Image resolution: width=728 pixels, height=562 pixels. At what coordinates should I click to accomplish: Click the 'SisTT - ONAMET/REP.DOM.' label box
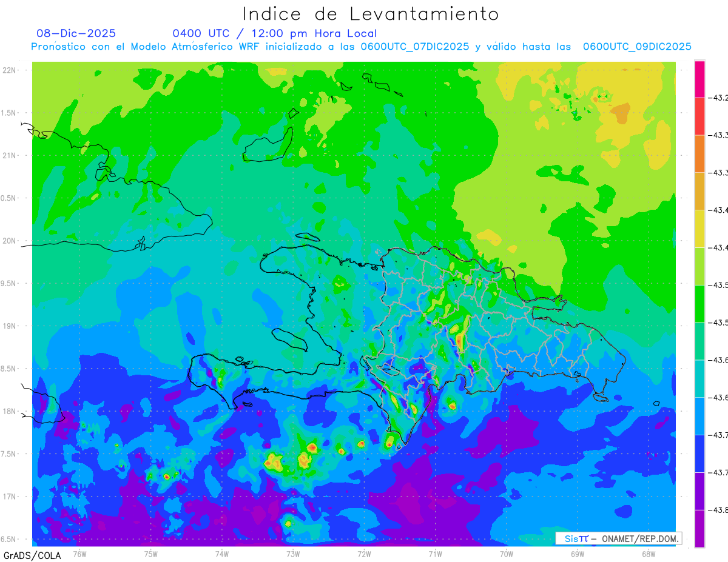[x=618, y=538]
